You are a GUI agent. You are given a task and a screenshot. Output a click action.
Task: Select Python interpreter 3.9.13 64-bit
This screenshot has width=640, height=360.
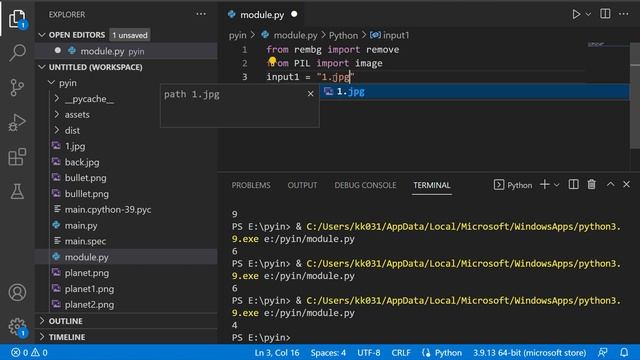(x=529, y=353)
